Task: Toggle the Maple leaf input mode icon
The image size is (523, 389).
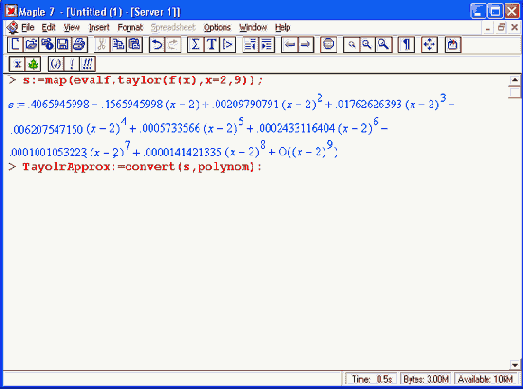Action: 33,64
